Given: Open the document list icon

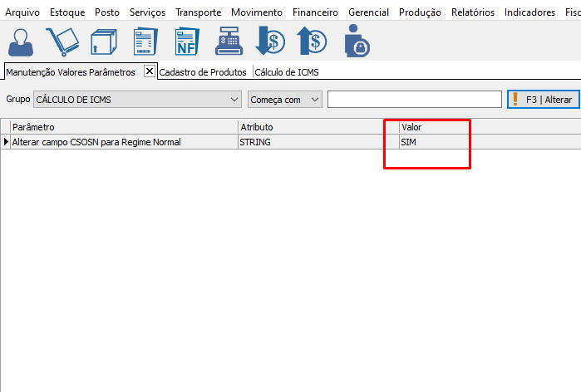Looking at the screenshot, I should 145,42.
